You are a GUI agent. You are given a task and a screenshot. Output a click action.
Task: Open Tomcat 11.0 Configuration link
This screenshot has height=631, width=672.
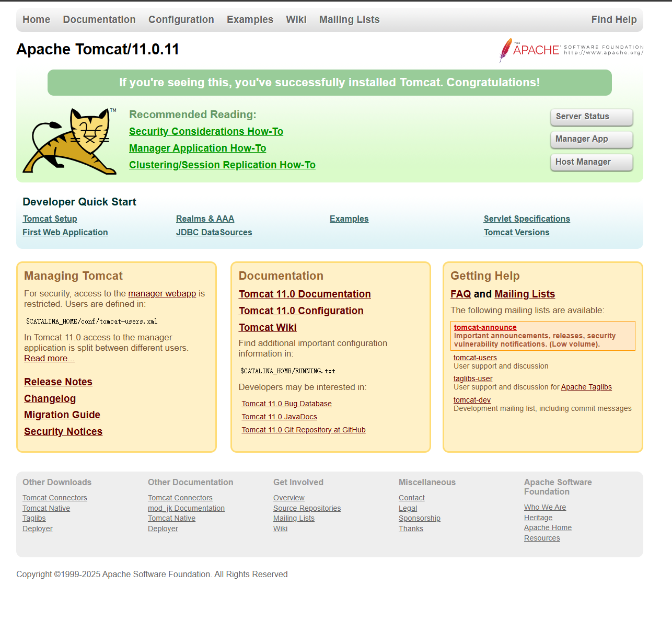301,311
